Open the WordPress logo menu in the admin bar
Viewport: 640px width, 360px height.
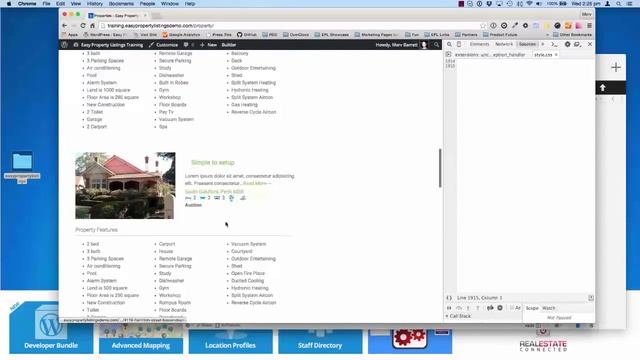click(64, 44)
